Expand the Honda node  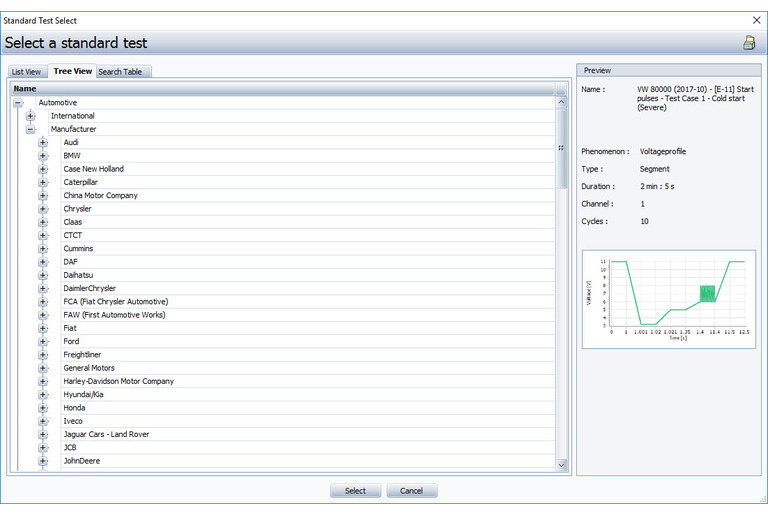coord(43,407)
